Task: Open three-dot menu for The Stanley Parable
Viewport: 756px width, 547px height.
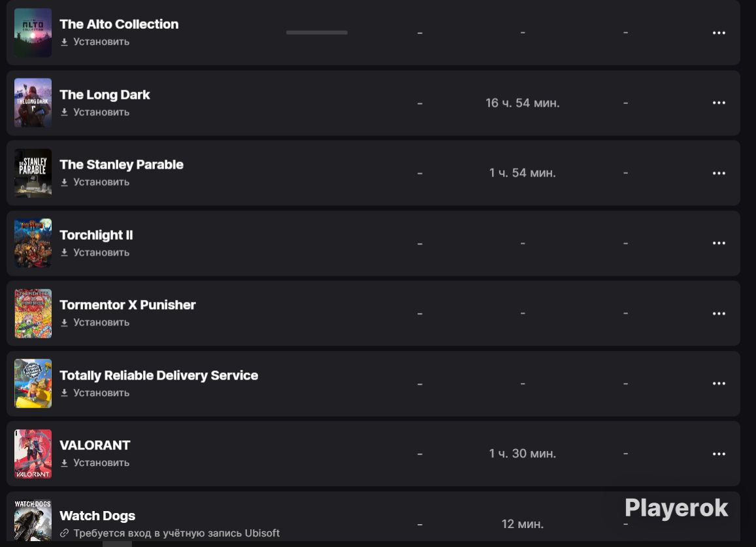Action: click(719, 173)
